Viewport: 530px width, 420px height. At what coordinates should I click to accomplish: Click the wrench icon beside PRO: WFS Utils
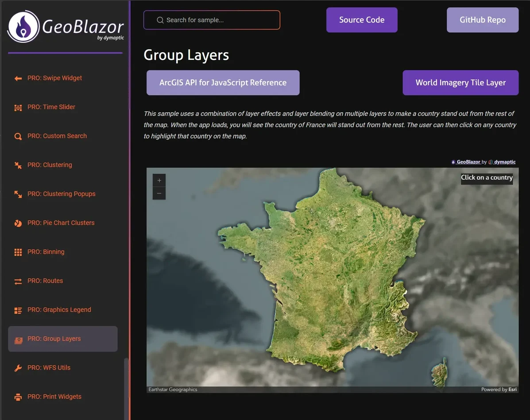click(18, 368)
